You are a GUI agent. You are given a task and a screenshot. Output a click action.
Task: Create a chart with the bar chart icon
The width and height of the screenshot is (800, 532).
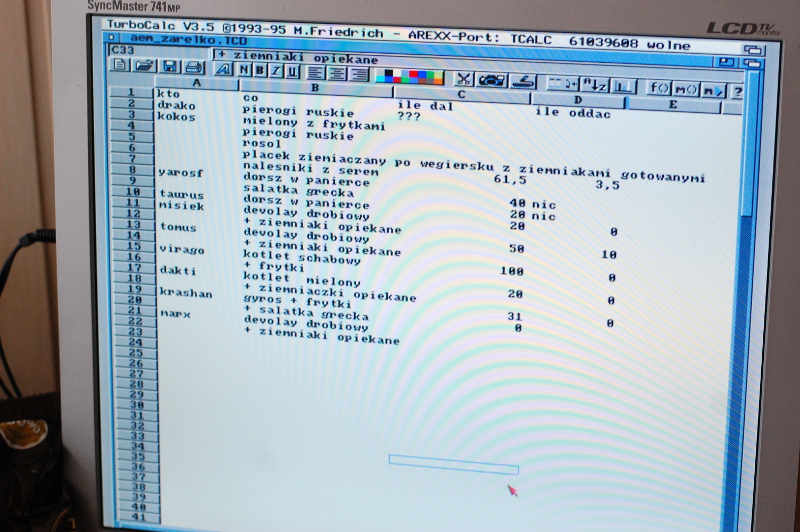(x=623, y=87)
